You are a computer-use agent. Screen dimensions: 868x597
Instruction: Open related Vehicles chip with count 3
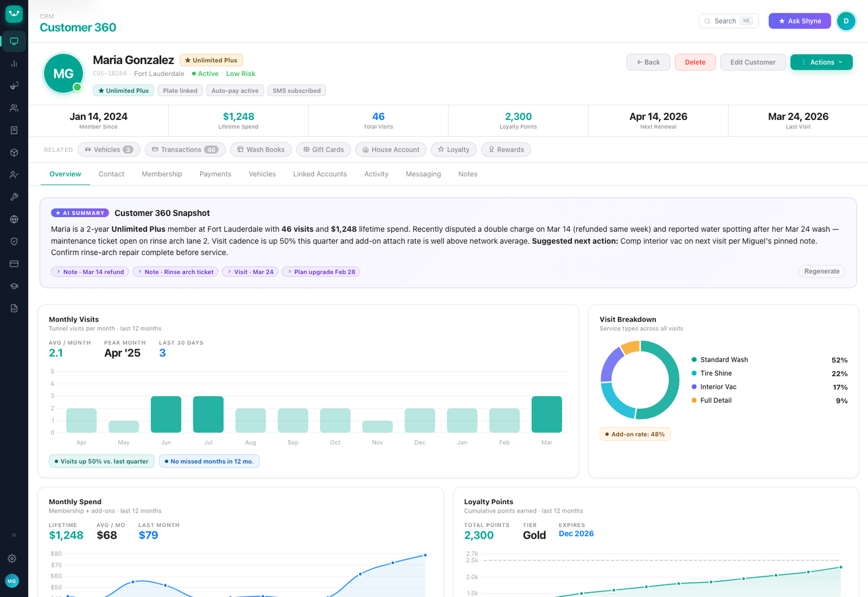(109, 150)
